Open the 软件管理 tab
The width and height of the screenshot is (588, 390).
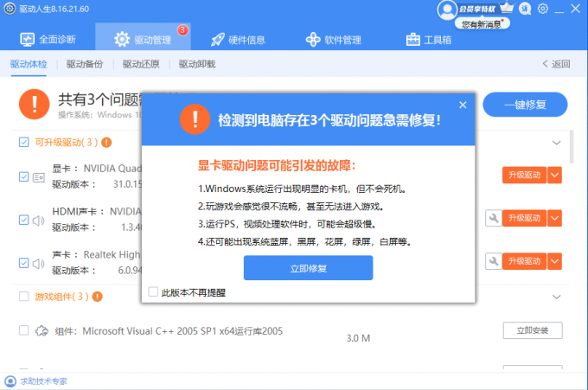point(334,40)
